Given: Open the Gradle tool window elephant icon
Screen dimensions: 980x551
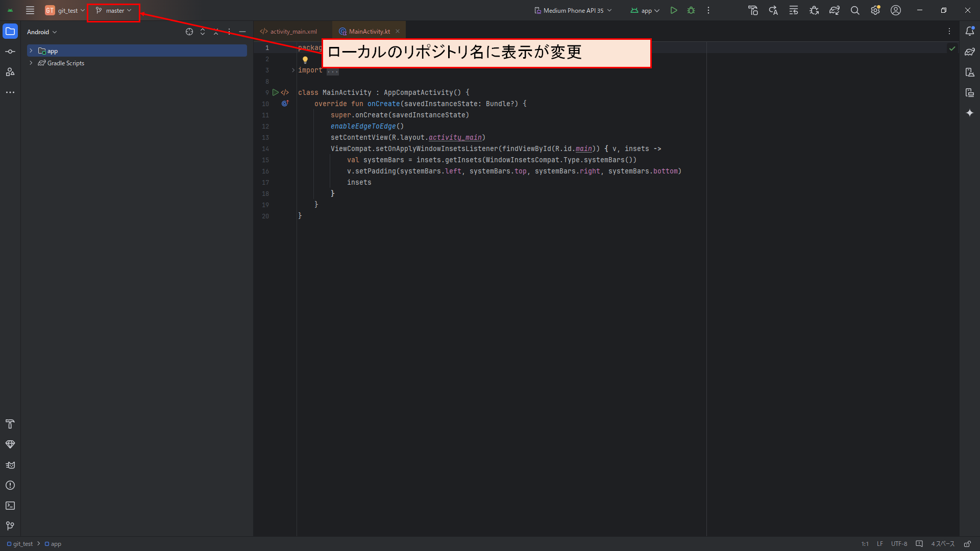Looking at the screenshot, I should pyautogui.click(x=970, y=52).
